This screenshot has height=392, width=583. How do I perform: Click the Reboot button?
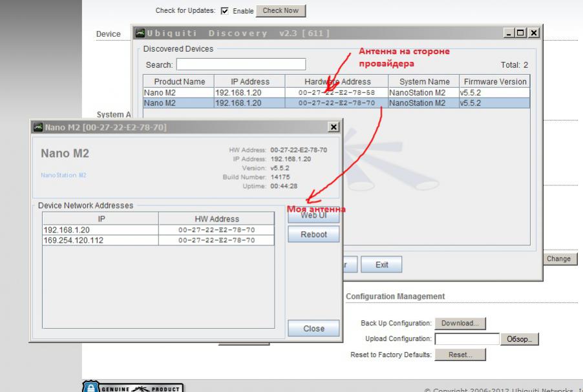313,234
